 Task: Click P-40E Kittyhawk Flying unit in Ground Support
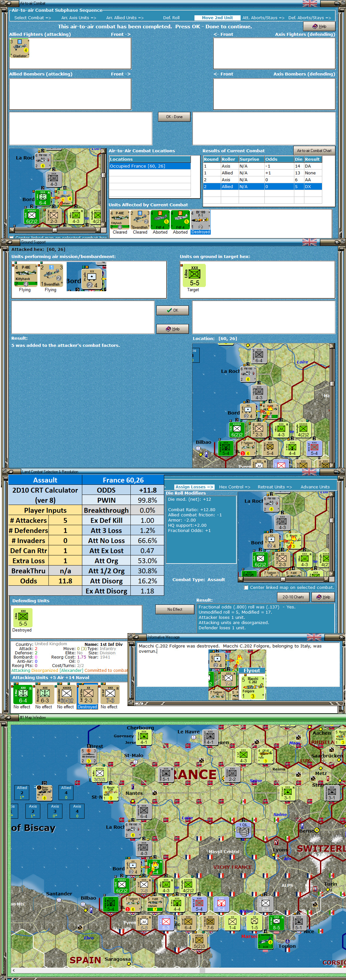click(25, 276)
